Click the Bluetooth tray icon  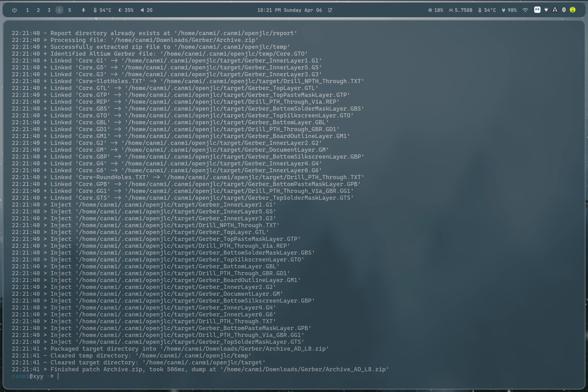[564, 10]
